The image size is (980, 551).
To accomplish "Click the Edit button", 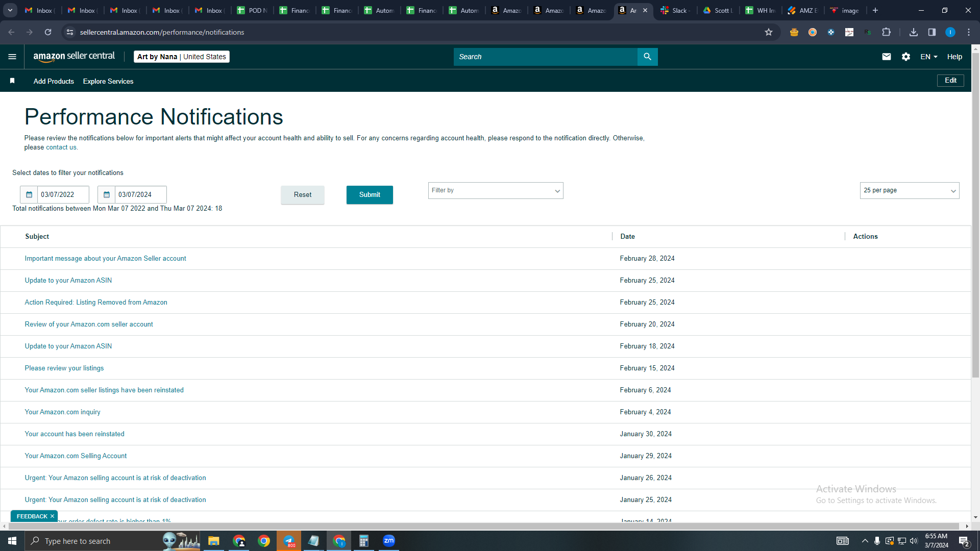I will pos(950,81).
